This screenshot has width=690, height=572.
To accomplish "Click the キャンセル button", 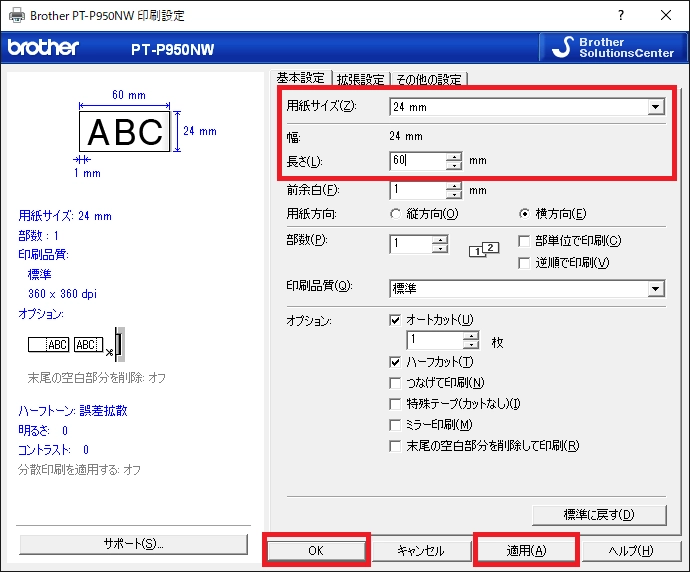I will (421, 550).
